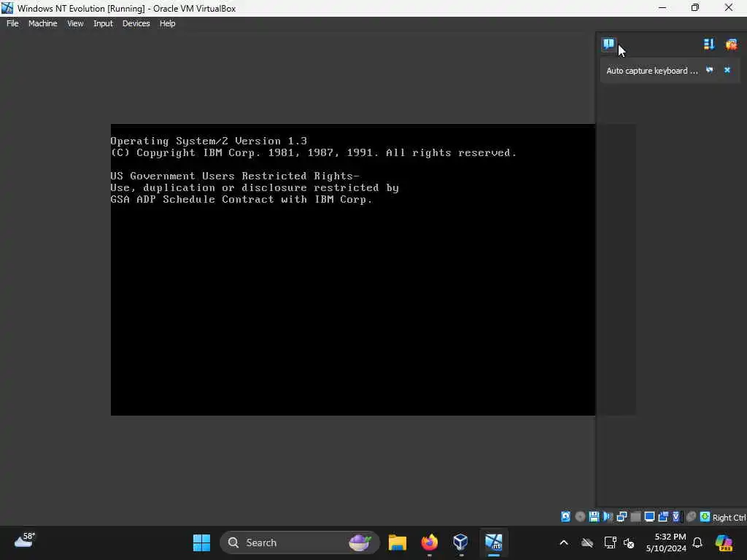Open the View menu
747x560 pixels.
pos(75,23)
